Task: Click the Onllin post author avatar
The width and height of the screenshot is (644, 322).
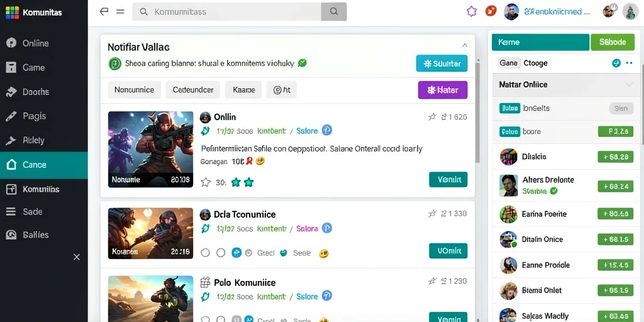Action: [206, 118]
